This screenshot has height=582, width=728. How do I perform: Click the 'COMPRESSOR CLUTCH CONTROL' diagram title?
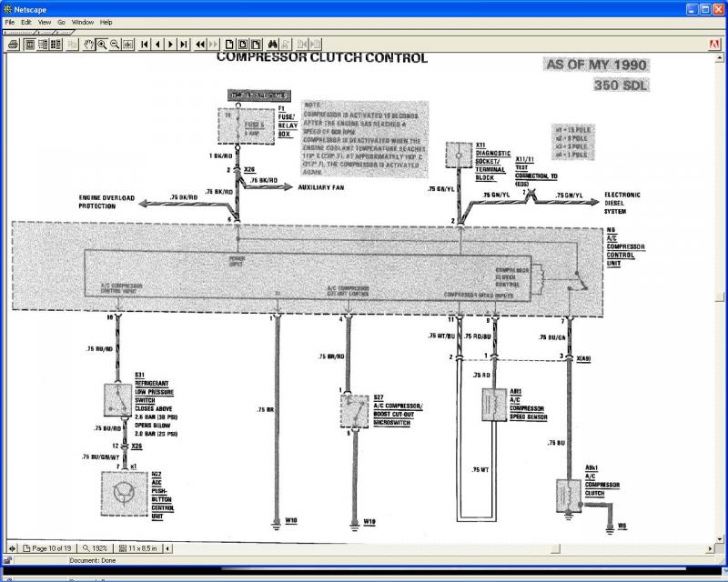click(322, 57)
